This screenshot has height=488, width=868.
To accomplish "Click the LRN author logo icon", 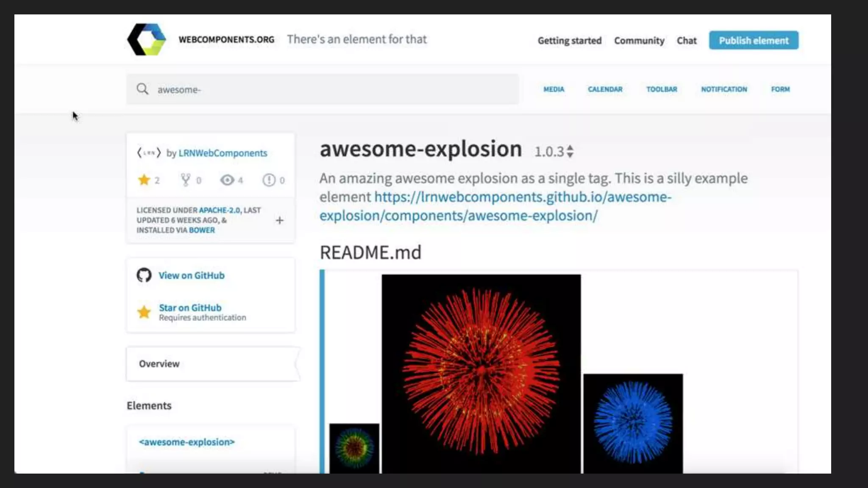I will pos(149,153).
